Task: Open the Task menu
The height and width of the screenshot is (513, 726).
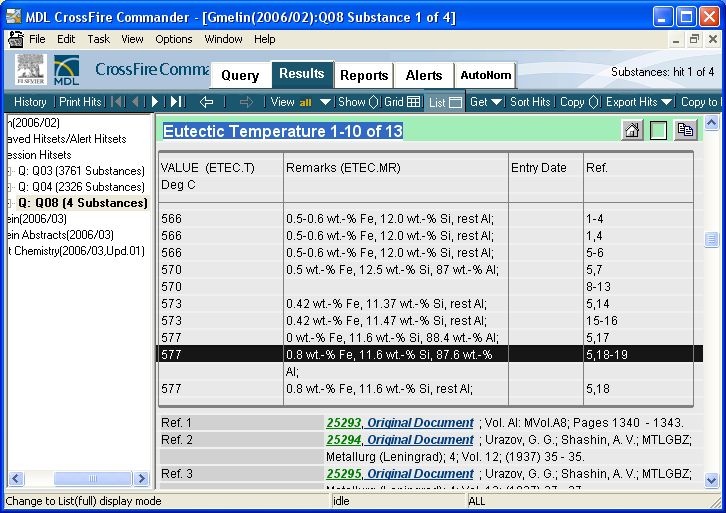Action: point(99,39)
